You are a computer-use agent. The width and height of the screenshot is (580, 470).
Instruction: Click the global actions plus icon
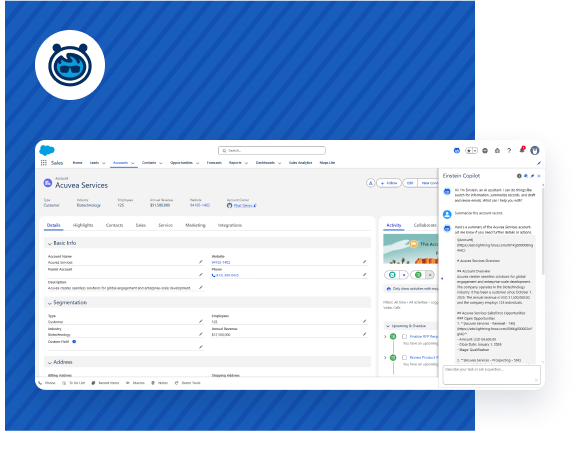pyautogui.click(x=485, y=151)
